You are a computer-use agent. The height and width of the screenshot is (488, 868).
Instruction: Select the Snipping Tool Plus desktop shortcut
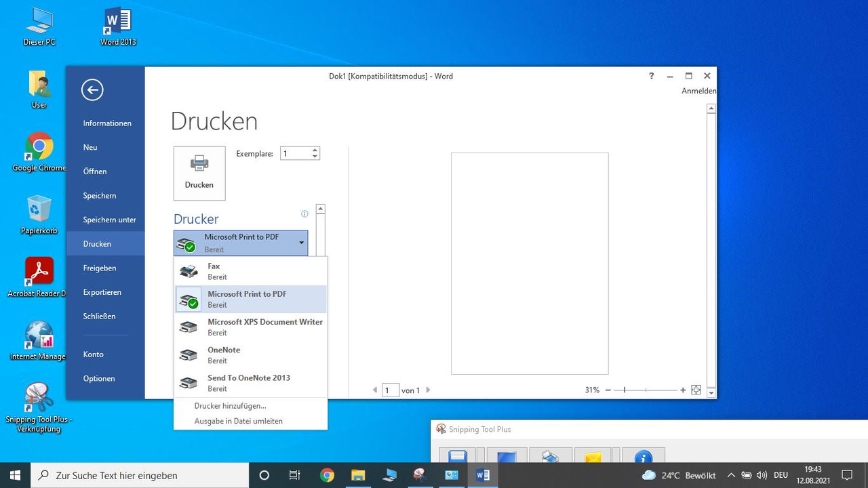point(39,408)
